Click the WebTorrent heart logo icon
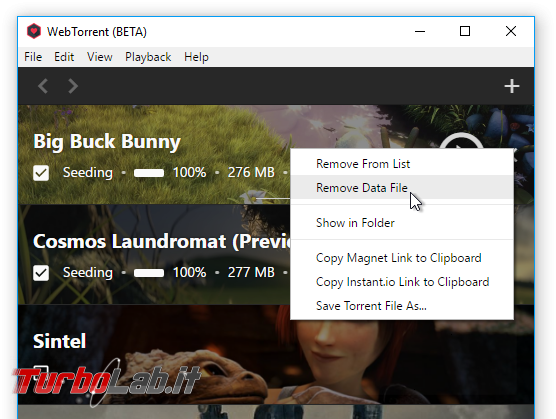This screenshot has width=556, height=419. pos(34,32)
